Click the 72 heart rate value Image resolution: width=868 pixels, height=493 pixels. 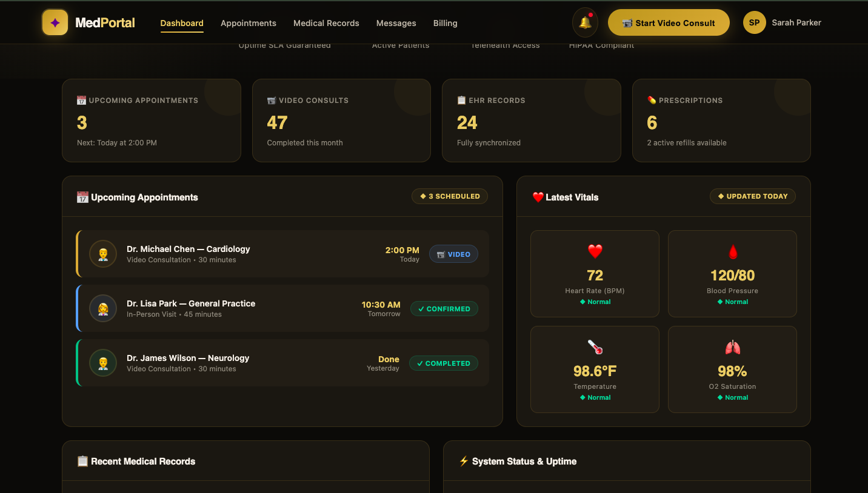(x=595, y=276)
